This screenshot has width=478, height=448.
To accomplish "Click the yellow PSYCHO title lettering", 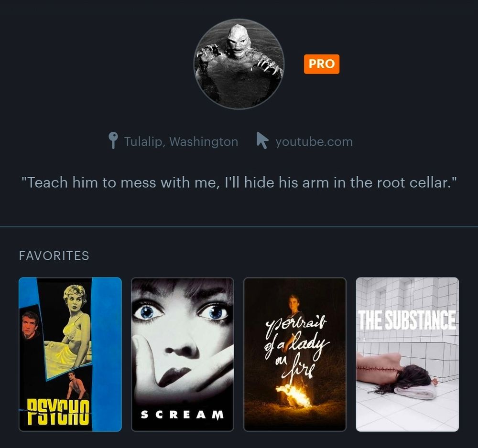I will [x=58, y=412].
